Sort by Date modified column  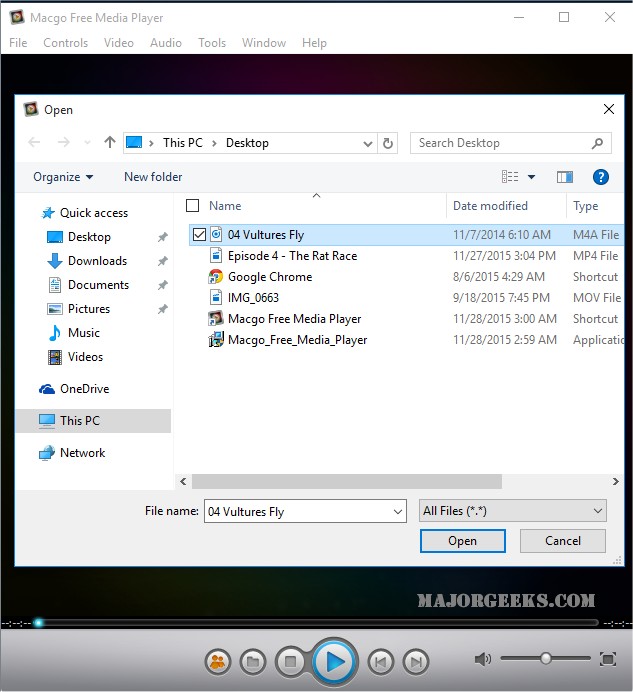[490, 206]
